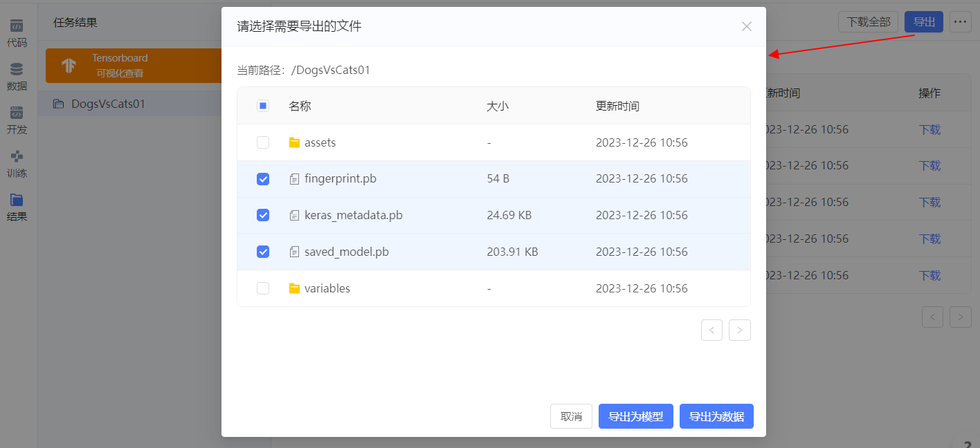Click the fingerprint.pb file name
Screen dimensions: 980x448
(341, 179)
